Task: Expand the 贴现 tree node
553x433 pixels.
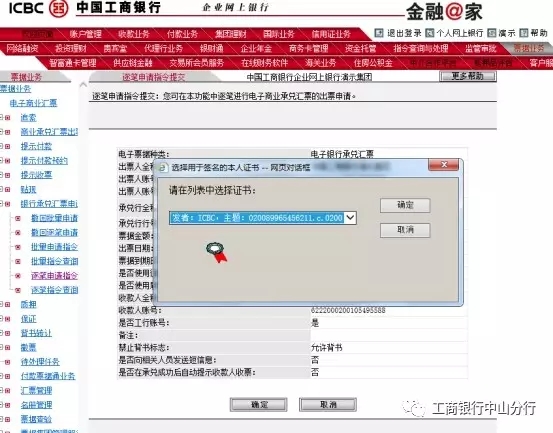Action: [x=1, y=189]
